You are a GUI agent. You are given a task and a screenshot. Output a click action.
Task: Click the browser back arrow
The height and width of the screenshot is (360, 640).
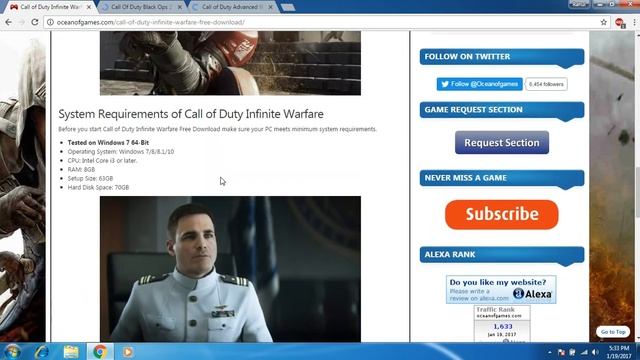[x=9, y=22]
